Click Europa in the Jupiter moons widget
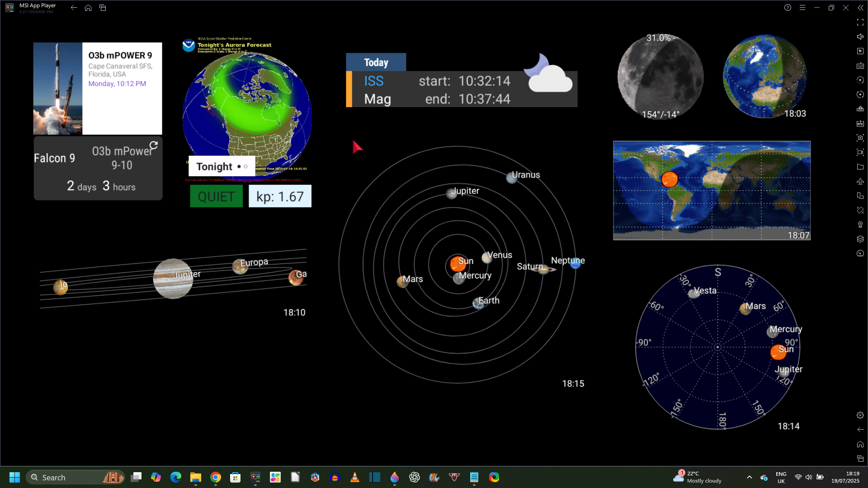 (x=240, y=267)
